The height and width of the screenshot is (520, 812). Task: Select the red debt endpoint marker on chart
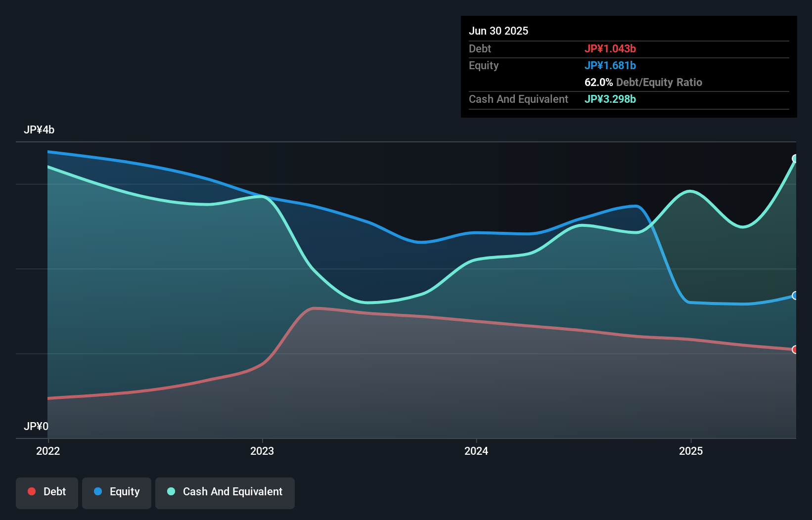(x=795, y=349)
